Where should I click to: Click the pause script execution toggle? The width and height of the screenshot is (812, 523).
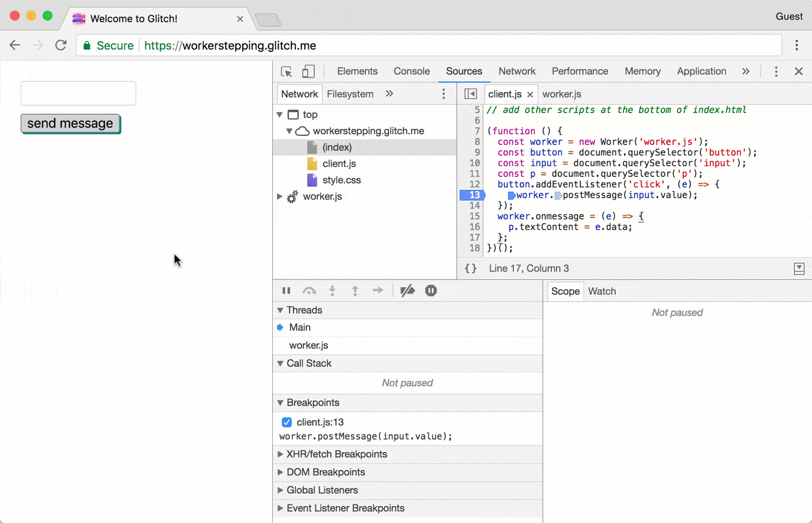coord(286,290)
